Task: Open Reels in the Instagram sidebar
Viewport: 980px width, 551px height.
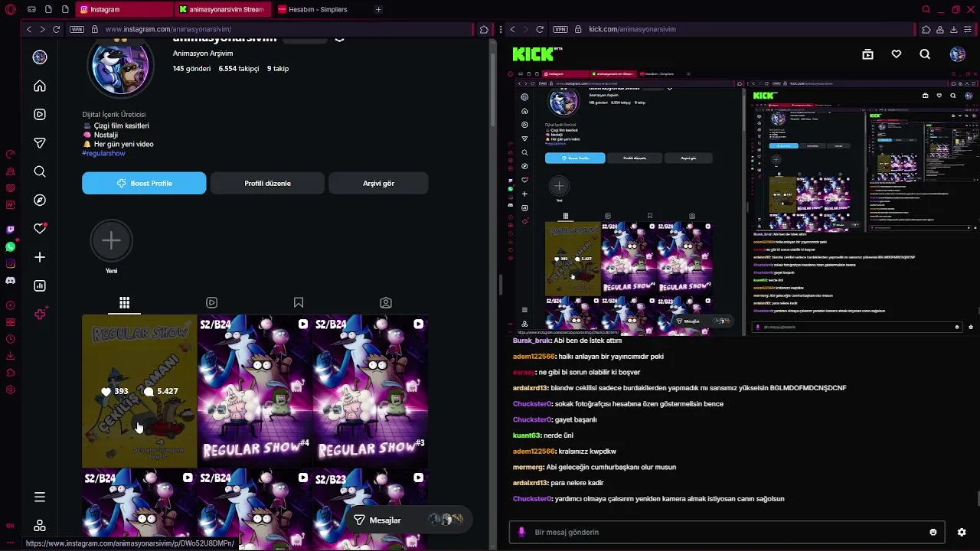Action: tap(40, 114)
